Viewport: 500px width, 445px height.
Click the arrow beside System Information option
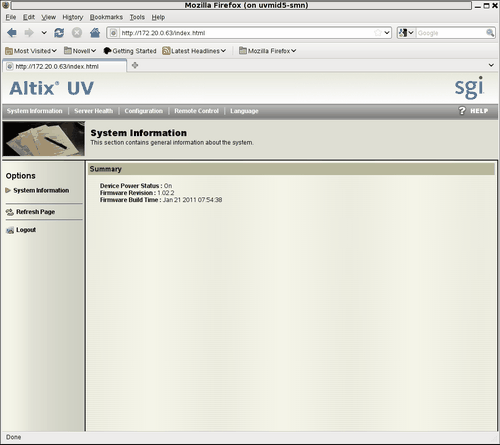[8, 190]
